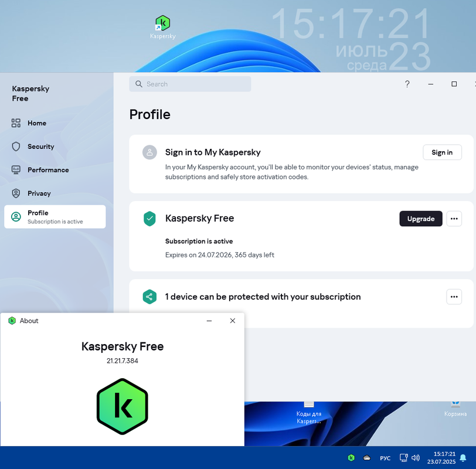Click Kaspersky Free label in sidebar

click(x=30, y=93)
